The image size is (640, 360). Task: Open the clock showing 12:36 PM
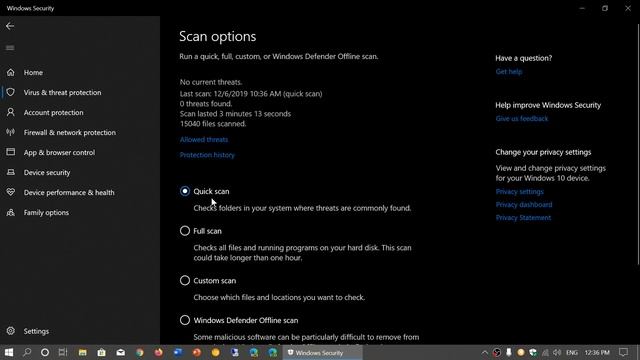[x=597, y=352]
